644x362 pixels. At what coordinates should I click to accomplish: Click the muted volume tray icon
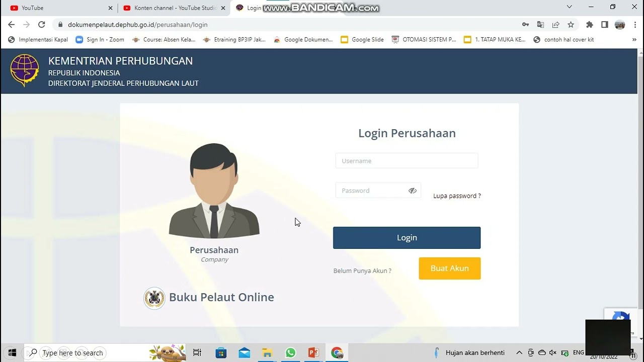pyautogui.click(x=553, y=352)
